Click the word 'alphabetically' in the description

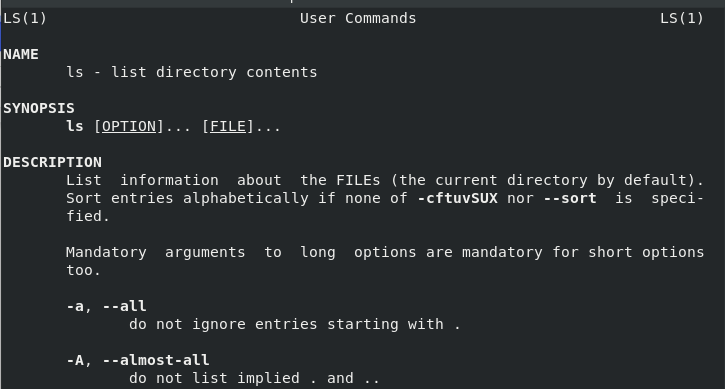tap(246, 198)
